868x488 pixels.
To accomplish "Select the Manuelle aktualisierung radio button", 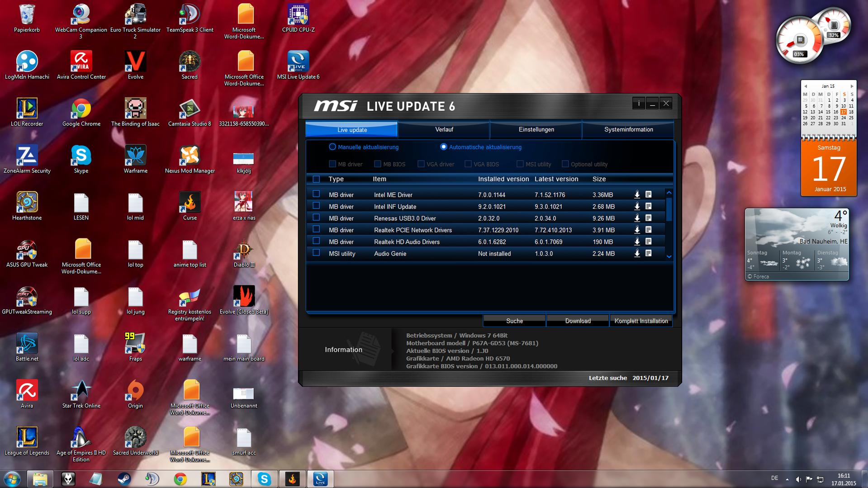I will pos(332,147).
